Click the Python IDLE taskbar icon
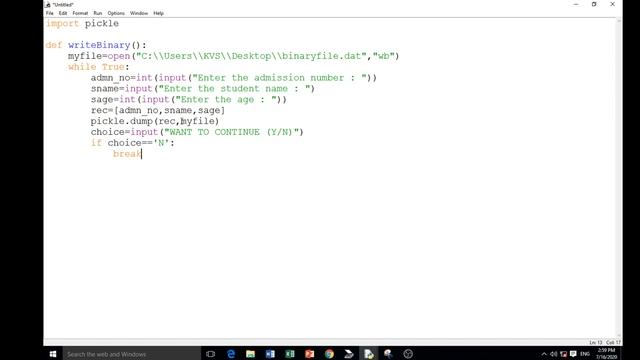 [x=369, y=354]
